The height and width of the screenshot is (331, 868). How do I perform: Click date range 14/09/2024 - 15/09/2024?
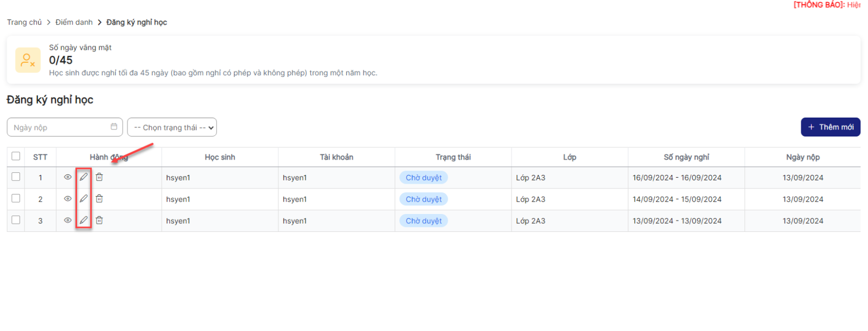677,199
